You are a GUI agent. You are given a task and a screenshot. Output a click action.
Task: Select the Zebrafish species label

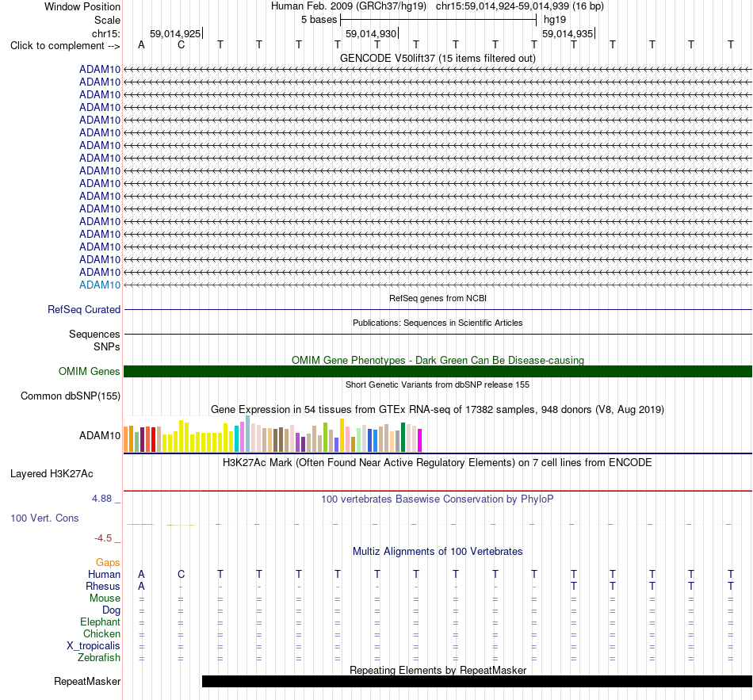[99, 657]
